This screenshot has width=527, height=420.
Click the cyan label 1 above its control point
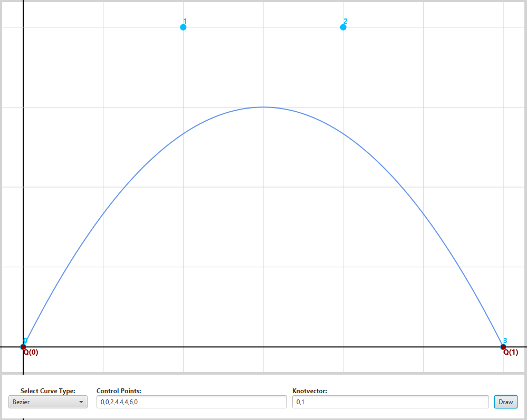185,21
